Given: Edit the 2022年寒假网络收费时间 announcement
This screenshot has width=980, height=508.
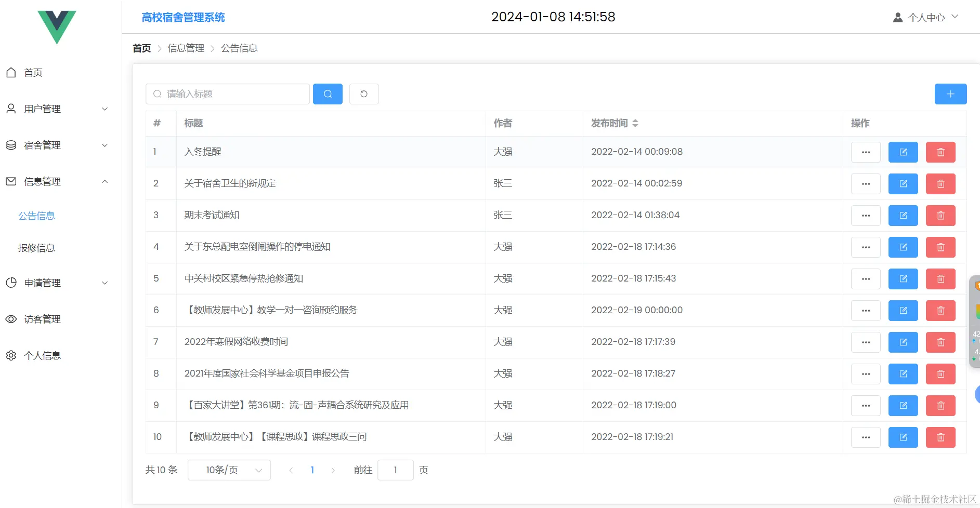Looking at the screenshot, I should [903, 342].
